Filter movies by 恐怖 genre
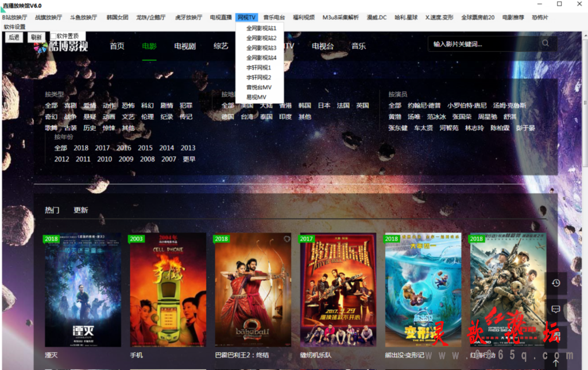 click(x=128, y=106)
